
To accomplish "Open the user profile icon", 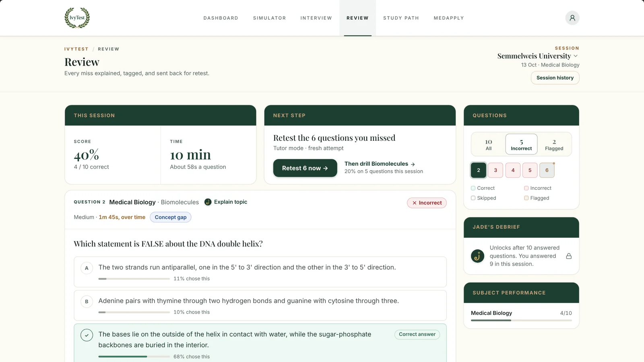I will [572, 18].
